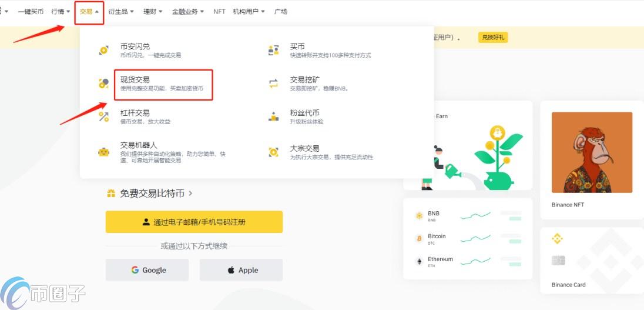Screen dimensions: 644x310
Task: Click the 兑换好礼 button
Action: click(493, 38)
